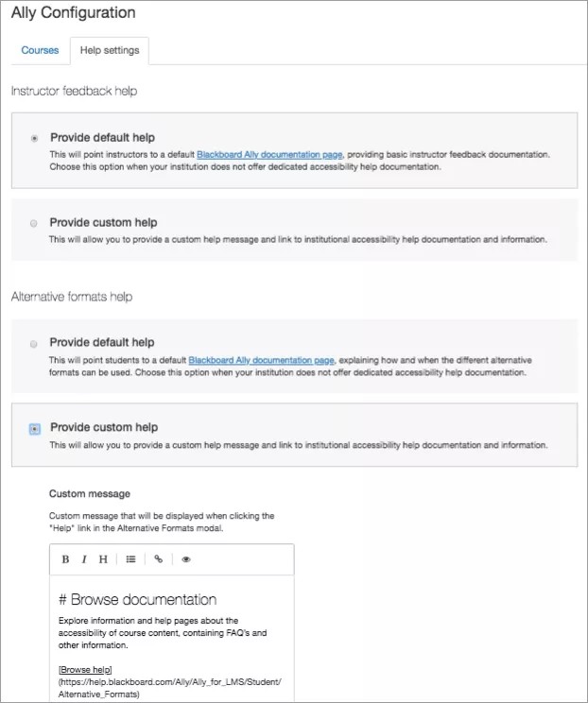Click the Ally Configuration page title
588x703 pixels.
pyautogui.click(x=73, y=13)
